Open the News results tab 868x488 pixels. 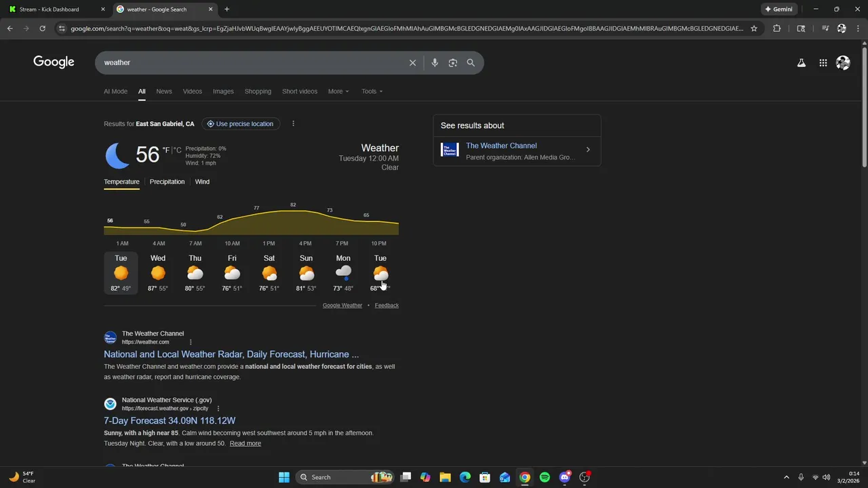(164, 91)
